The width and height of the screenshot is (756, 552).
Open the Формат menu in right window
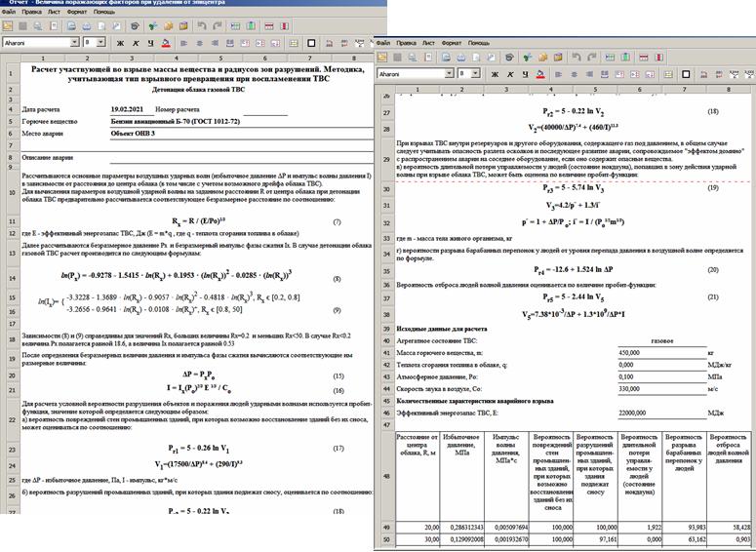[x=453, y=44]
